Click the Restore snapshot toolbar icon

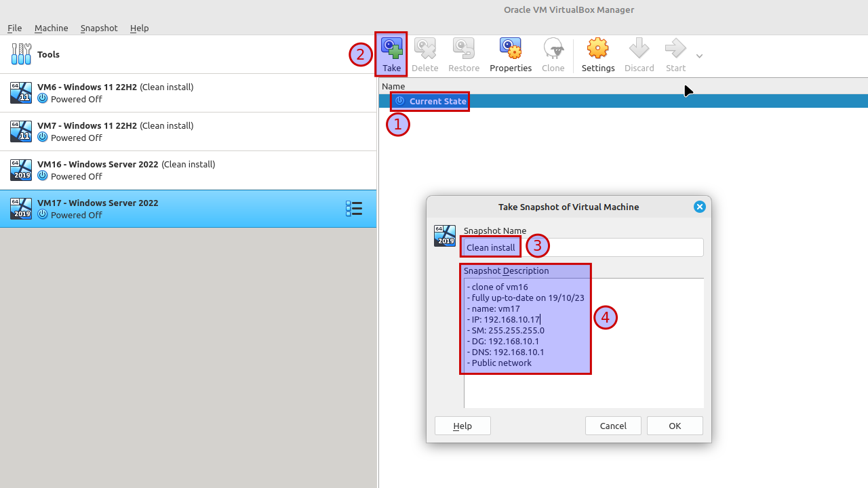(x=464, y=48)
